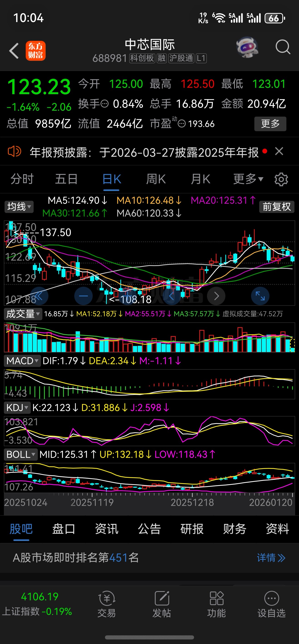
Task: Tap the A股市场即时排名 ranking row
Action: pyautogui.click(x=149, y=558)
